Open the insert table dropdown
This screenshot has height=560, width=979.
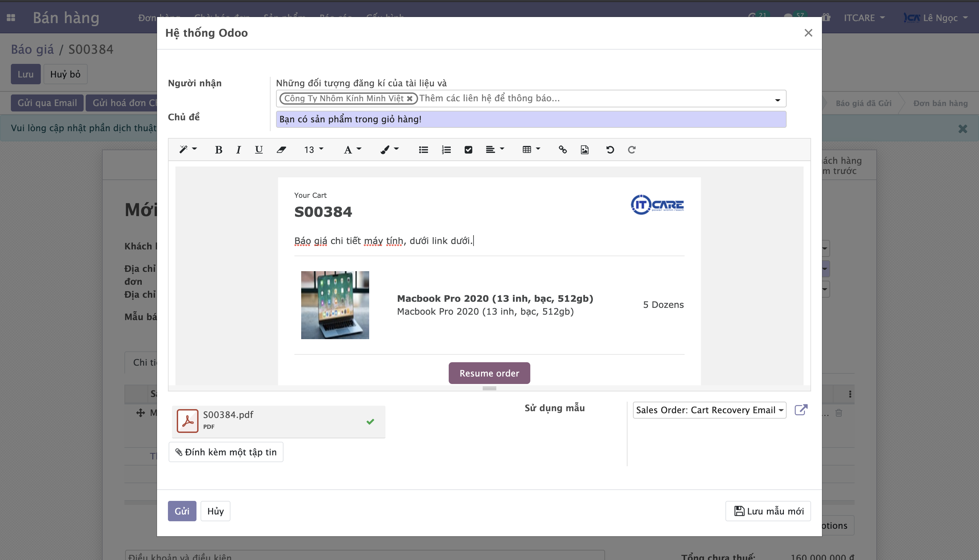531,150
